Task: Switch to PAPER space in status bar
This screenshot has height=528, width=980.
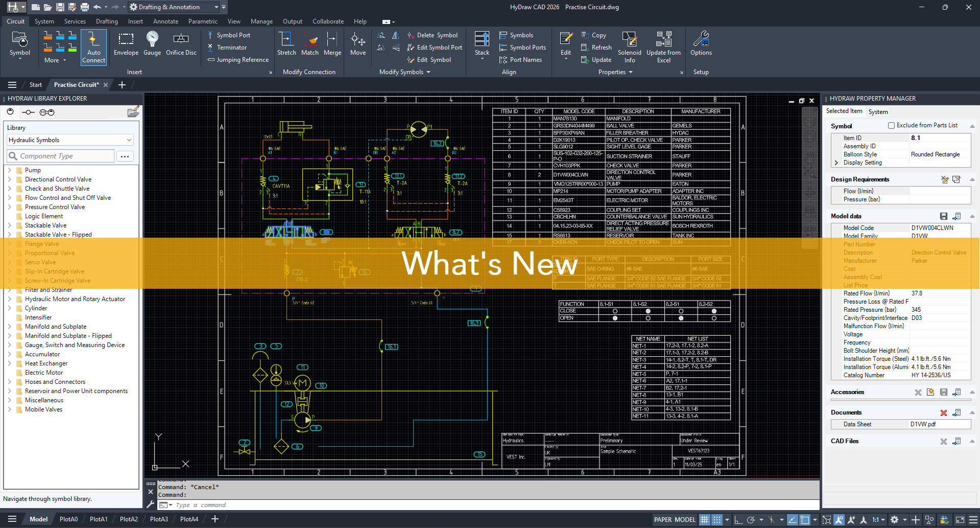Action: click(663, 520)
